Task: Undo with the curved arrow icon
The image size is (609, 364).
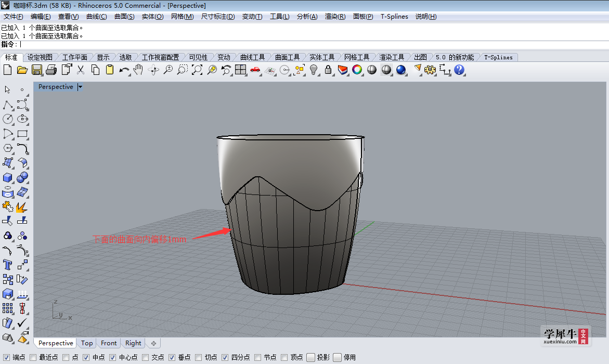Action: click(x=124, y=70)
